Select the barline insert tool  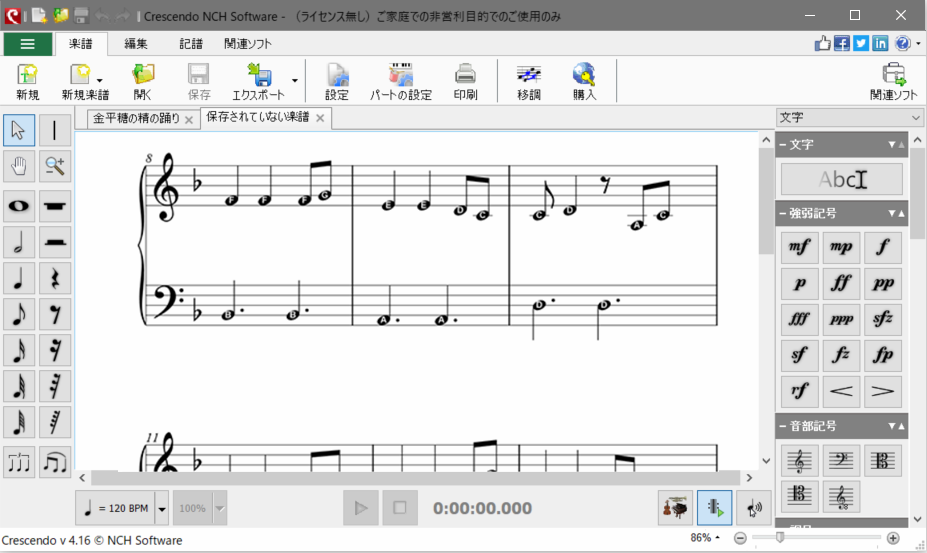tap(55, 130)
